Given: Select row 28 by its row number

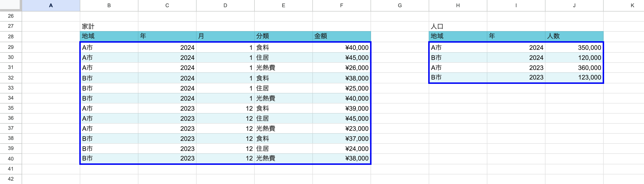Looking at the screenshot, I should [11, 37].
